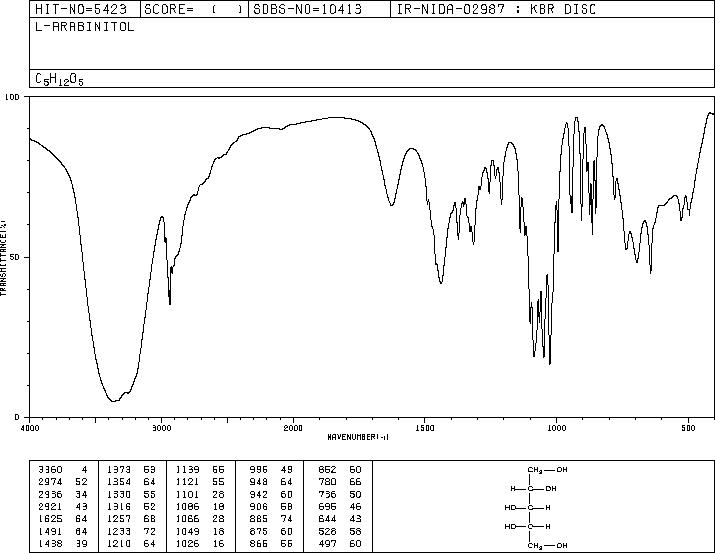715x553 pixels.
Task: Select the 644 peak table entry
Action: coord(340,519)
